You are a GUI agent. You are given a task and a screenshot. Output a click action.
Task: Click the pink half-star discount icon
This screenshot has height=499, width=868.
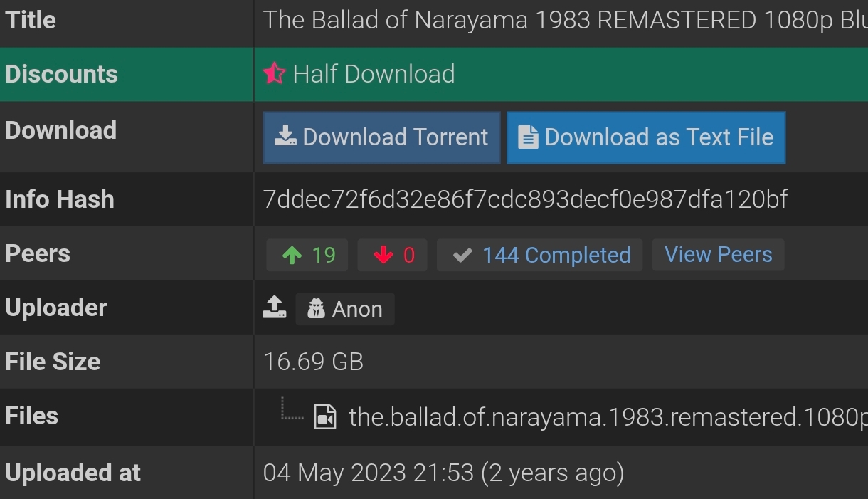pos(274,73)
